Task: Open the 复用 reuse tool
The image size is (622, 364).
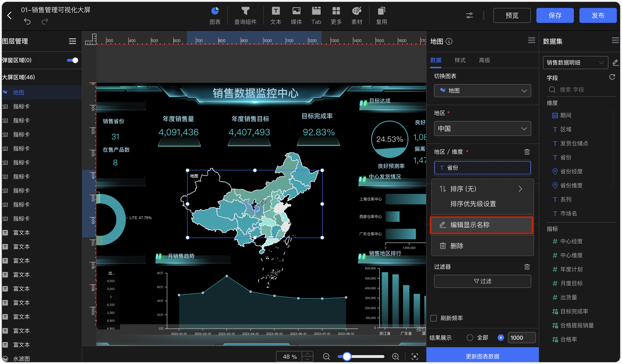Action: coord(381,15)
